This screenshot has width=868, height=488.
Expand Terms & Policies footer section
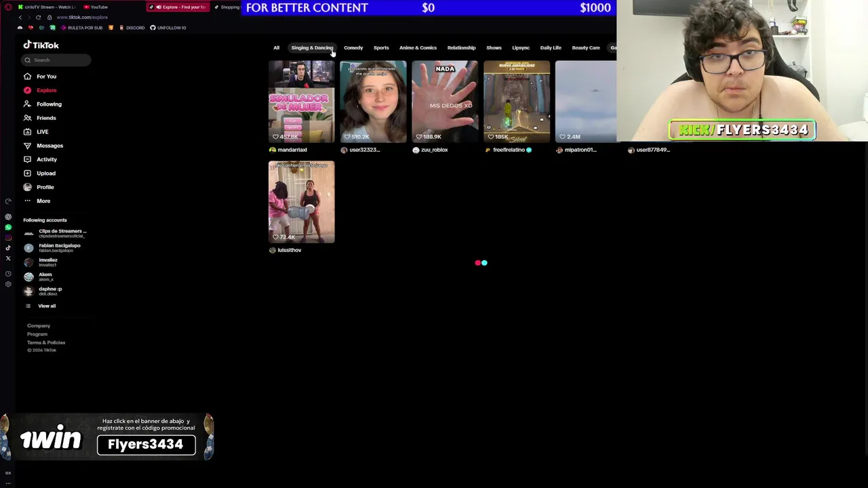(46, 343)
